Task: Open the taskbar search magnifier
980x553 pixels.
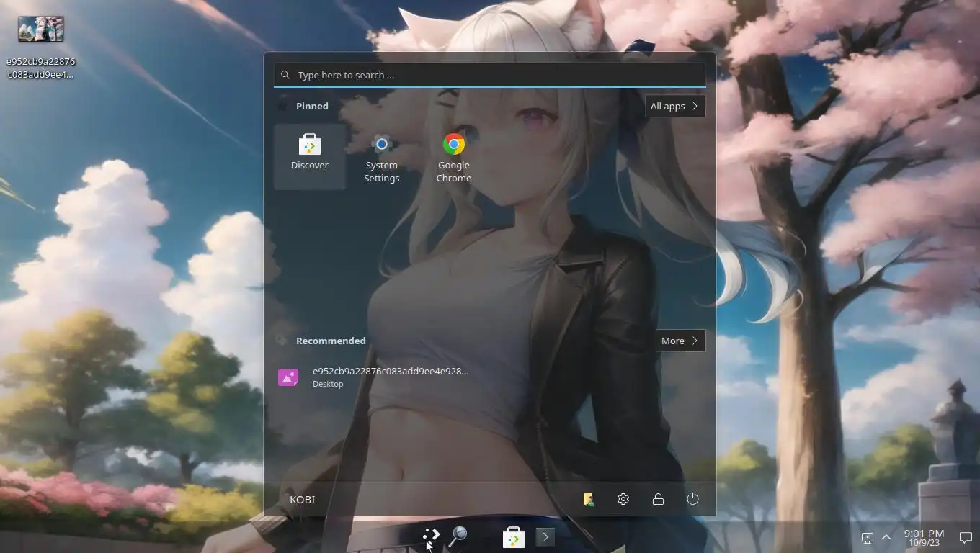Action: pyautogui.click(x=458, y=536)
